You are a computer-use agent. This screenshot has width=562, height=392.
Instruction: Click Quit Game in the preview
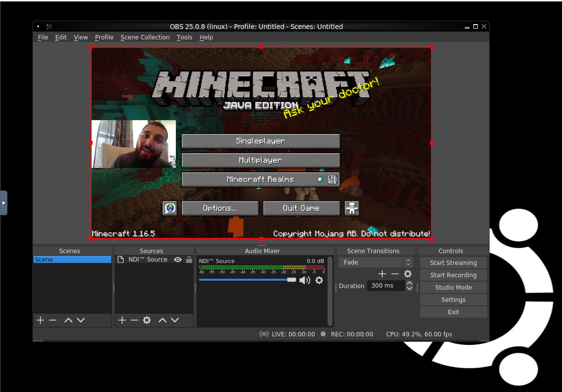click(301, 208)
